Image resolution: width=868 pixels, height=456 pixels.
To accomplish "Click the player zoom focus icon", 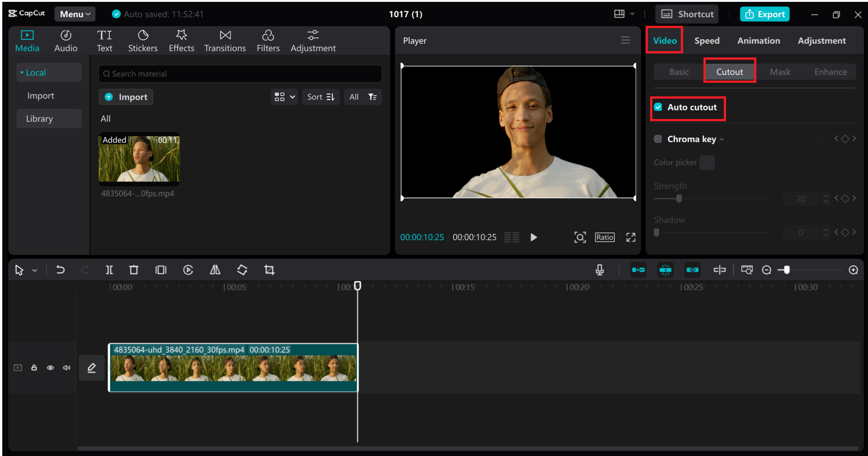I will point(580,237).
